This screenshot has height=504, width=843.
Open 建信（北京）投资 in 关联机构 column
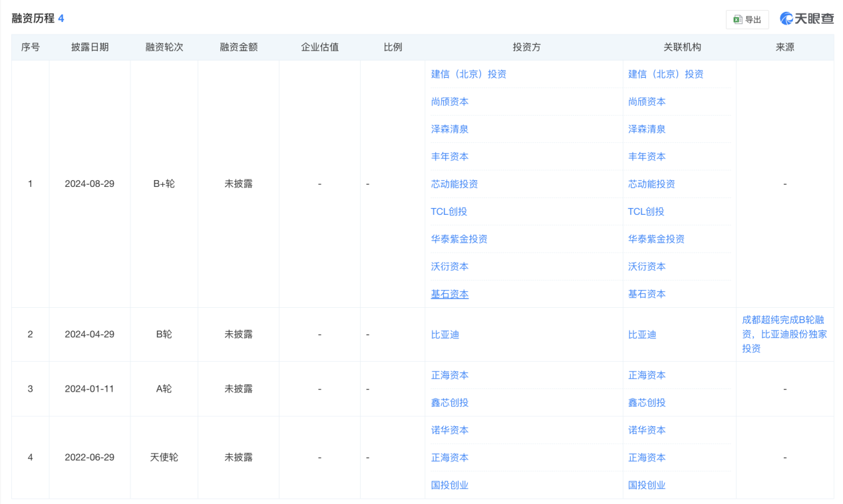pos(666,74)
